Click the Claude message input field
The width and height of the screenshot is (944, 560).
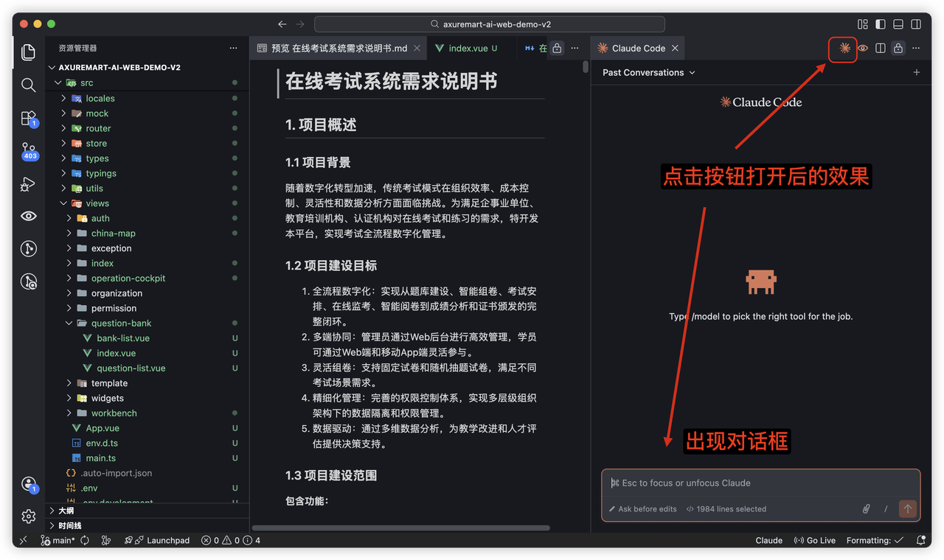point(761,483)
